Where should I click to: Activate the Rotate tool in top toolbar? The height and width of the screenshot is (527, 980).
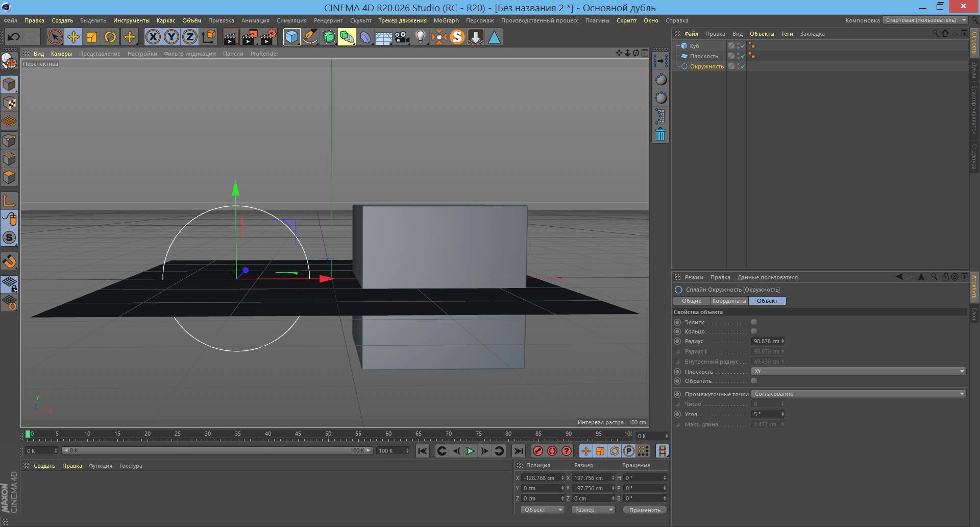pyautogui.click(x=110, y=37)
